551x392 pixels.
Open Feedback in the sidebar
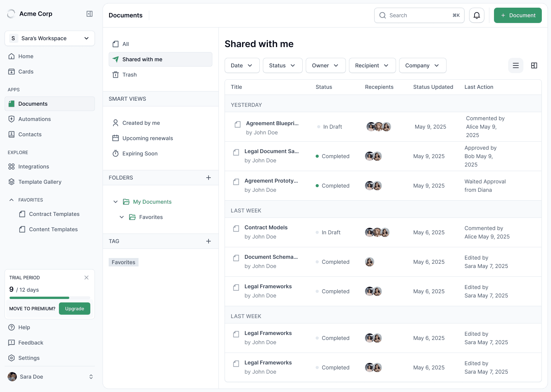[x=50, y=343]
